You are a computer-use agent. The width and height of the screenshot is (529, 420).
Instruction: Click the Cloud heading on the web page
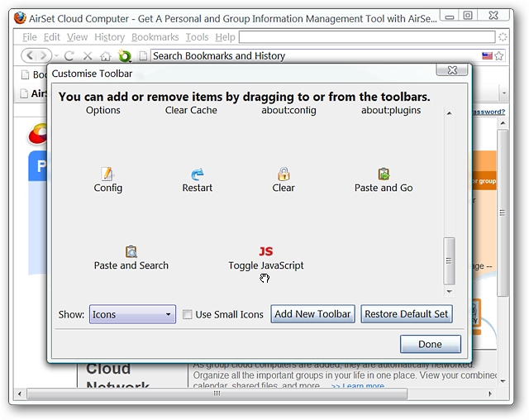click(108, 369)
